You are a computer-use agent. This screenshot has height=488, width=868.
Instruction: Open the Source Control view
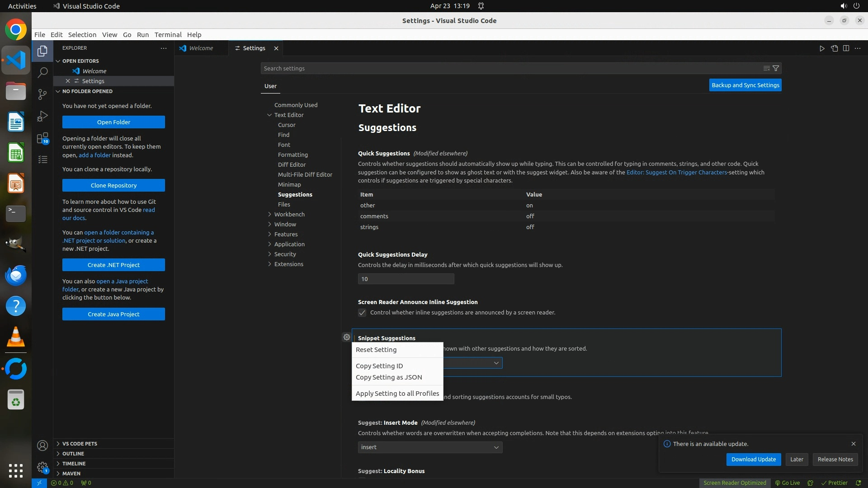(x=42, y=94)
